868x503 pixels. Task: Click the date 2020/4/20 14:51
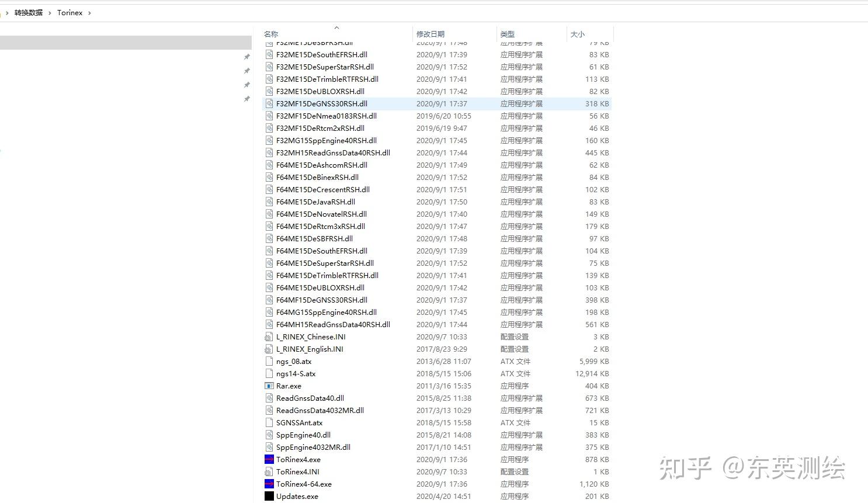tap(443, 496)
